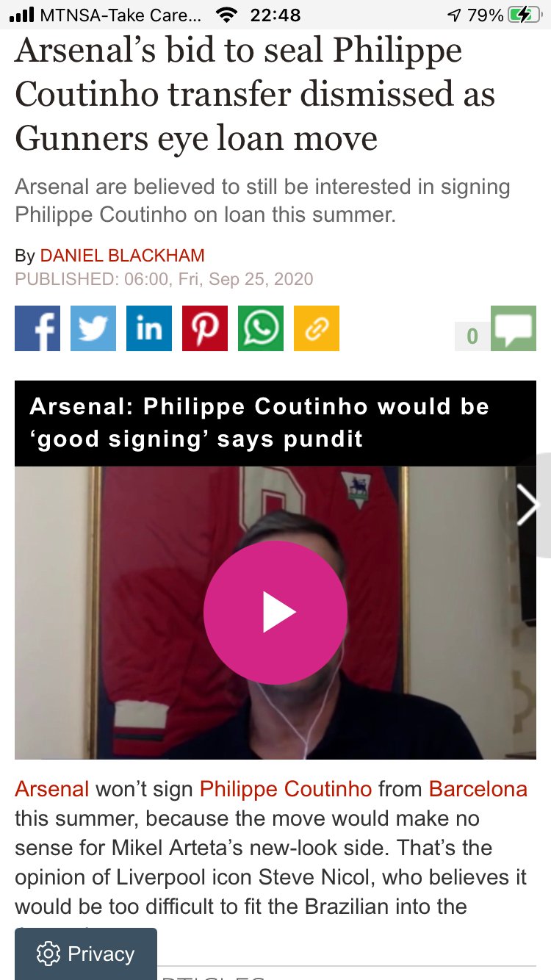Share article on Twitter
551x980 pixels.
tap(93, 328)
